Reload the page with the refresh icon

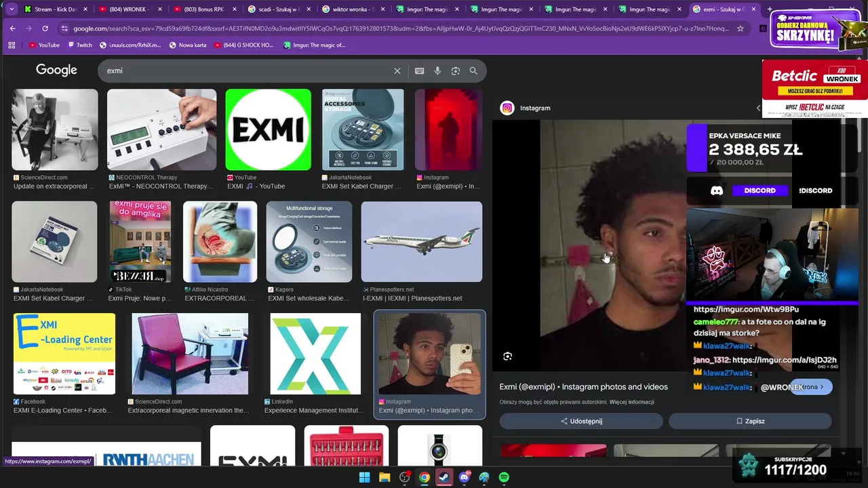(45, 28)
